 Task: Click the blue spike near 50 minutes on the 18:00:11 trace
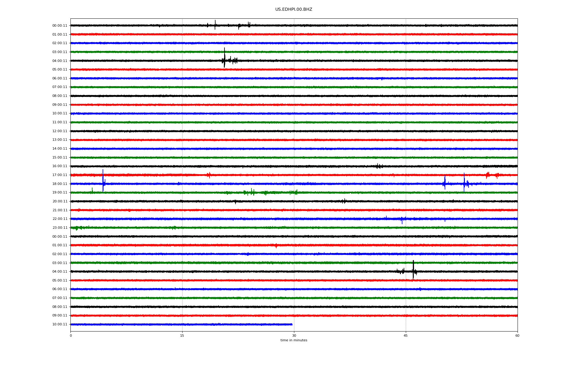pos(445,183)
